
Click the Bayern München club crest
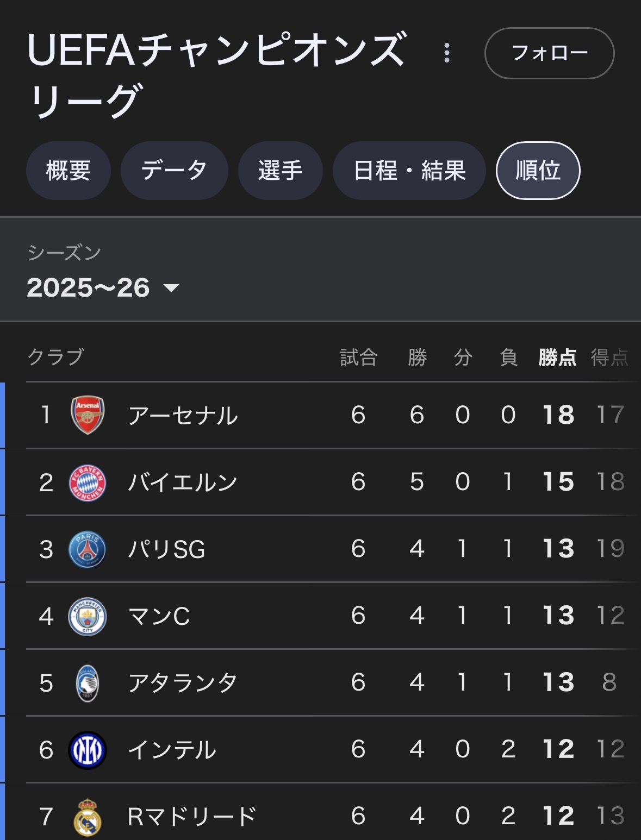[x=88, y=482]
